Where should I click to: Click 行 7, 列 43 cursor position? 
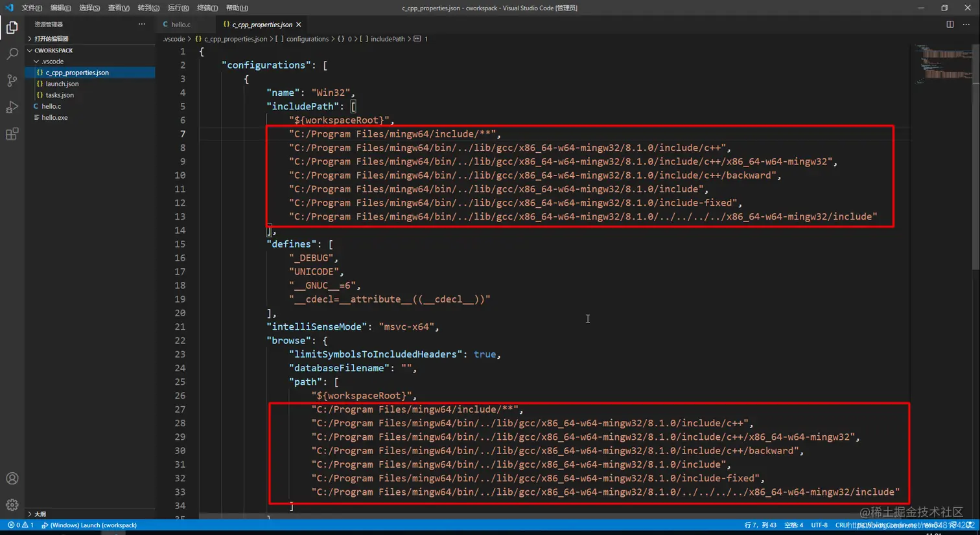(760, 525)
